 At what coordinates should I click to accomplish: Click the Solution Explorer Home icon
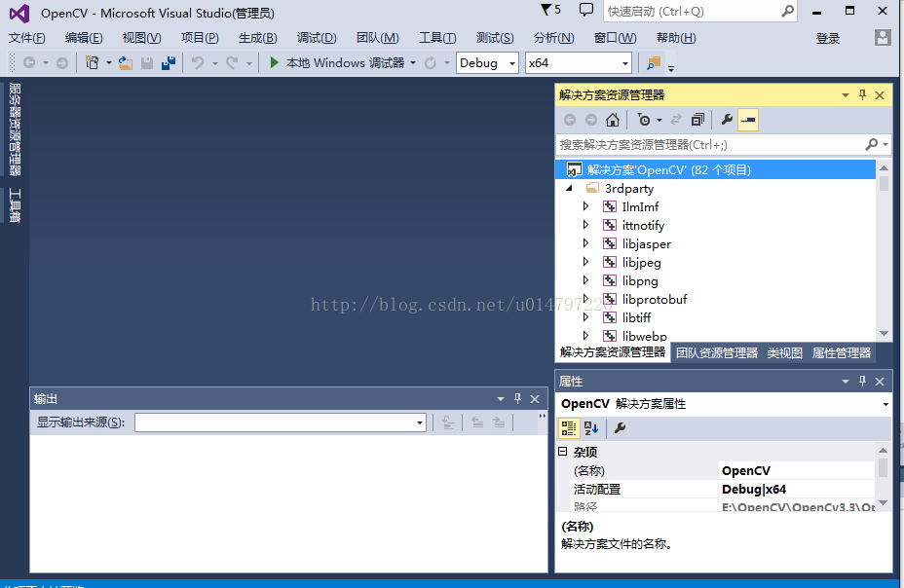coord(613,120)
